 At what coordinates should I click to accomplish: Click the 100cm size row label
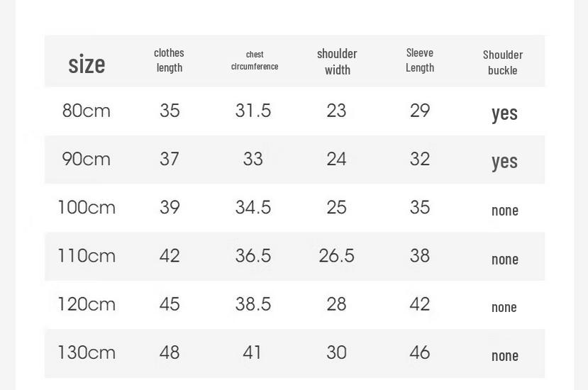(87, 207)
